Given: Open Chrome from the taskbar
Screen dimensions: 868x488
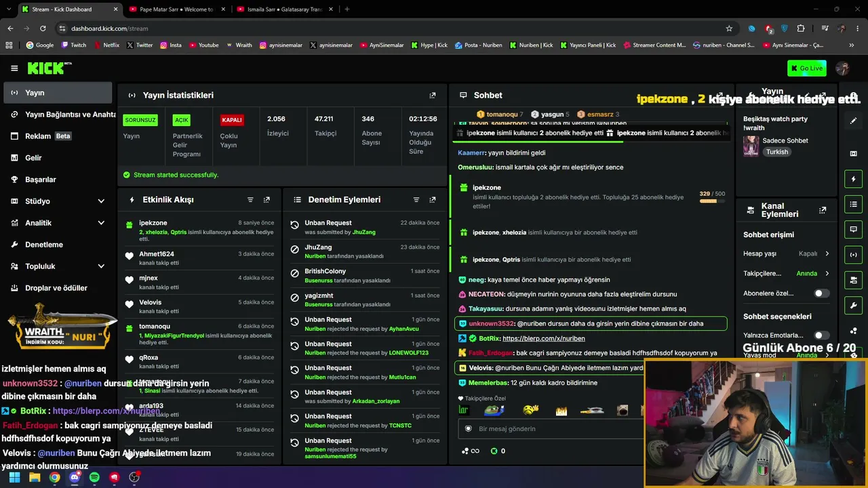Looking at the screenshot, I should [54, 477].
